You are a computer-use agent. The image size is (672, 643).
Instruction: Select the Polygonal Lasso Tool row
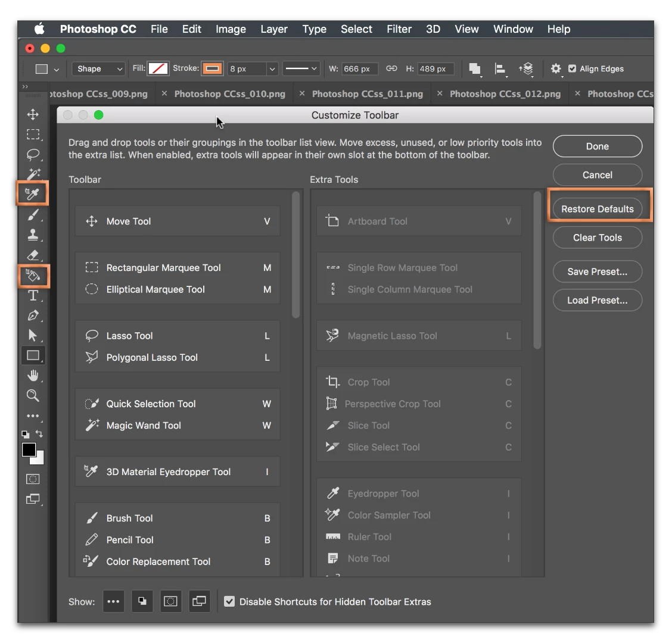coord(178,357)
